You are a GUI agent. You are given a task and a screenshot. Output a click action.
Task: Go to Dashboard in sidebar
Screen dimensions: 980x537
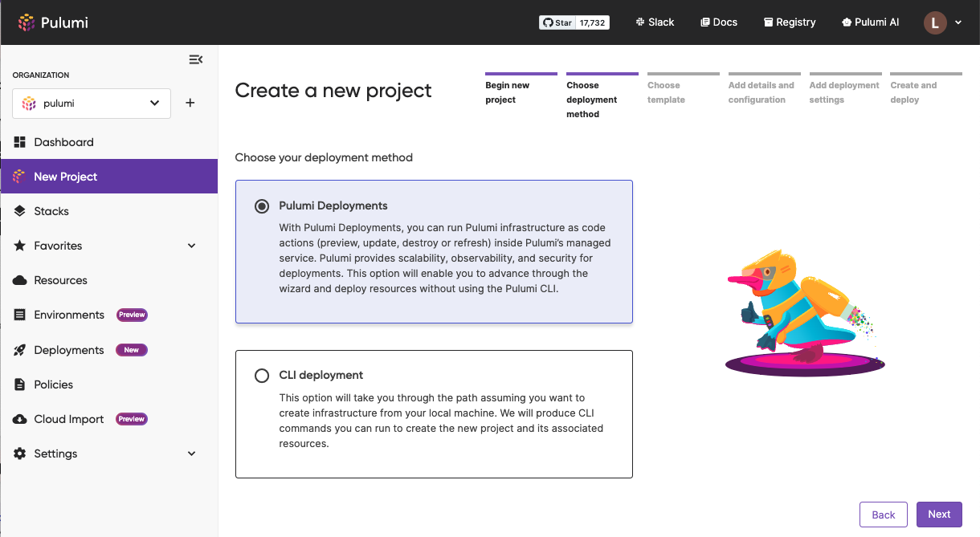108,142
